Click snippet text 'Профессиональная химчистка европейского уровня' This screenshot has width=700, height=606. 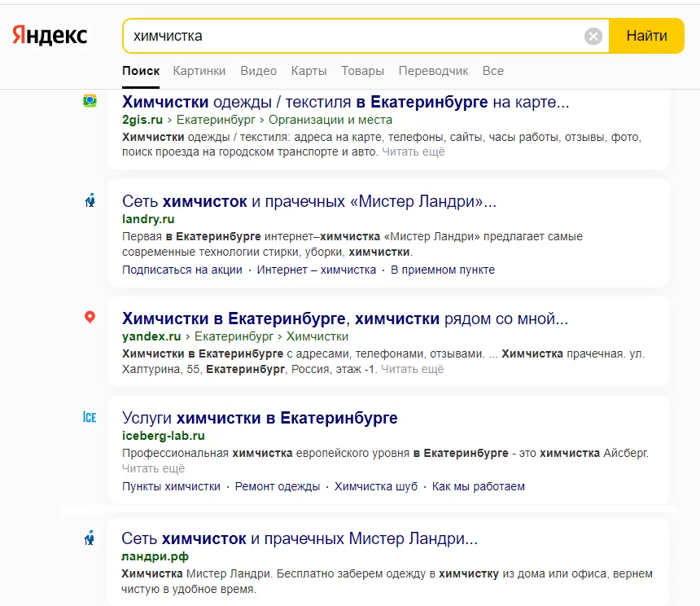(x=265, y=453)
